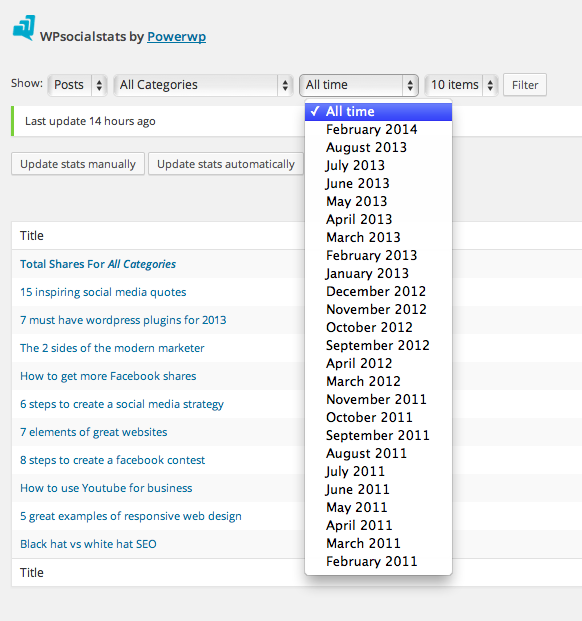Click Total Shares For All Categories link
Viewport: 582px width, 621px height.
point(98,264)
